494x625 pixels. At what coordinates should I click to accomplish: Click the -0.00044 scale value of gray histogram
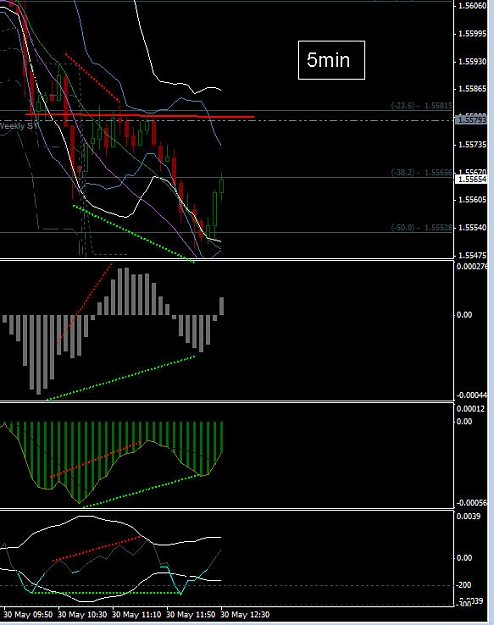coord(472,395)
